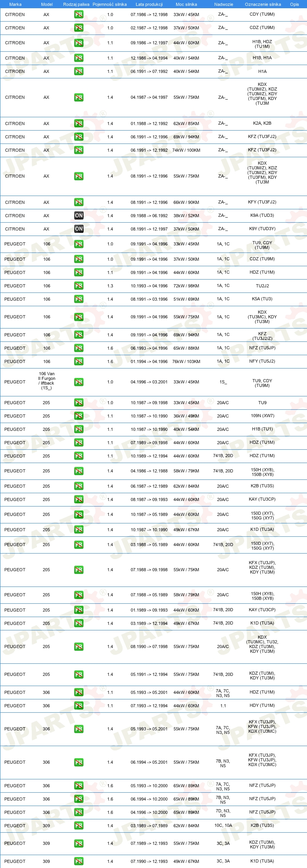Select the 51kW / 69KM power cell
The width and height of the screenshot is (307, 868).
(186, 299)
